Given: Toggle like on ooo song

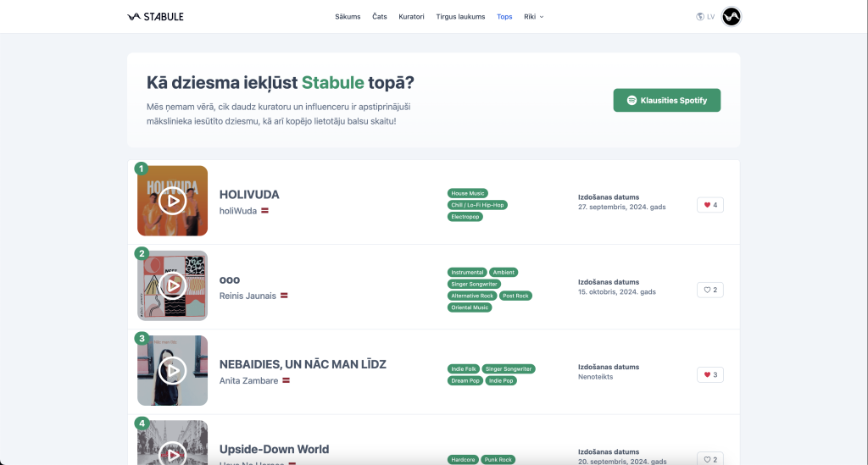Looking at the screenshot, I should point(709,290).
